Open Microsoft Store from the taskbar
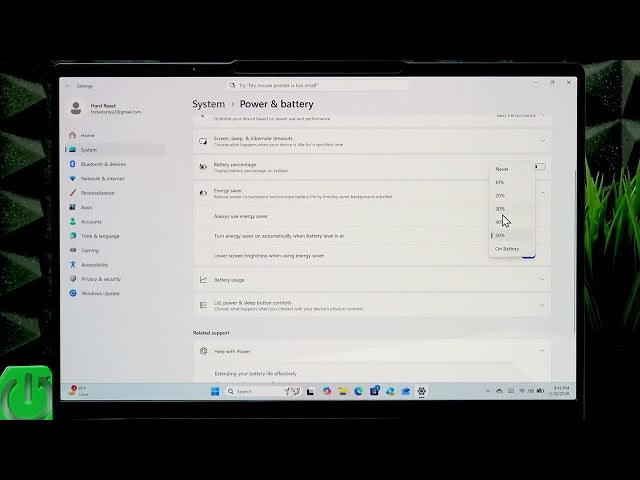Viewport: 640px width, 480px height. [374, 391]
